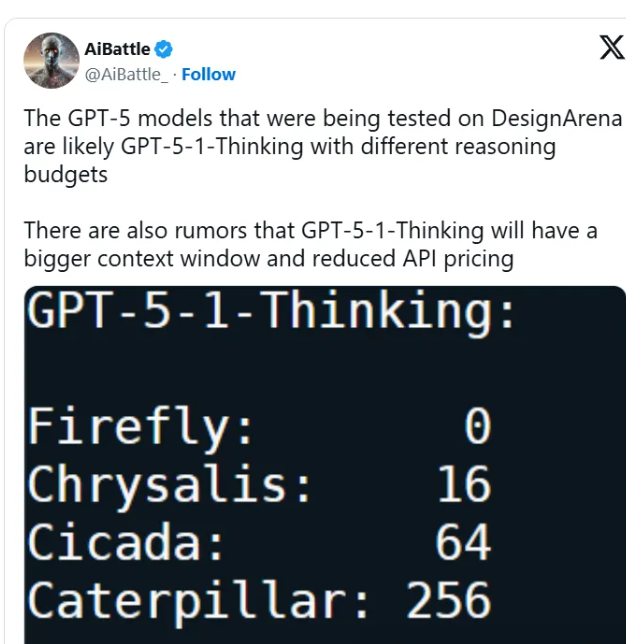The width and height of the screenshot is (626, 644).
Task: Click the tweet's first paragraph about reasoning budgets
Action: [300, 146]
